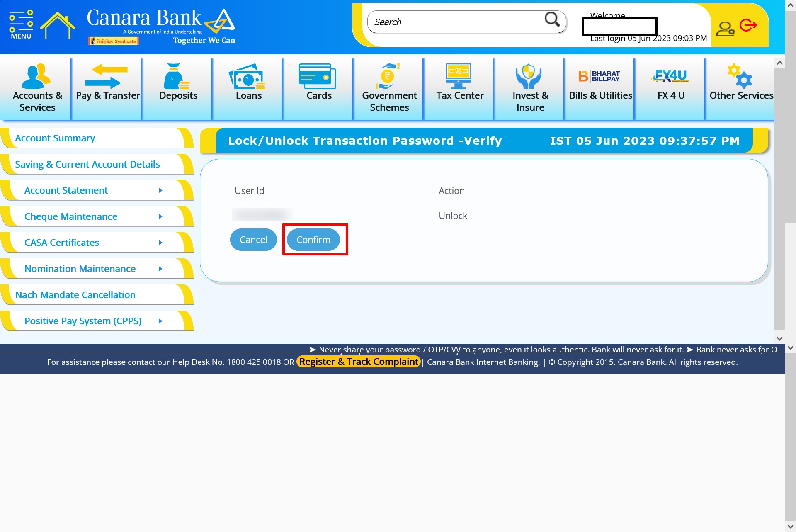796x532 pixels.
Task: Open Tax Center monitor icon
Action: coord(459,76)
